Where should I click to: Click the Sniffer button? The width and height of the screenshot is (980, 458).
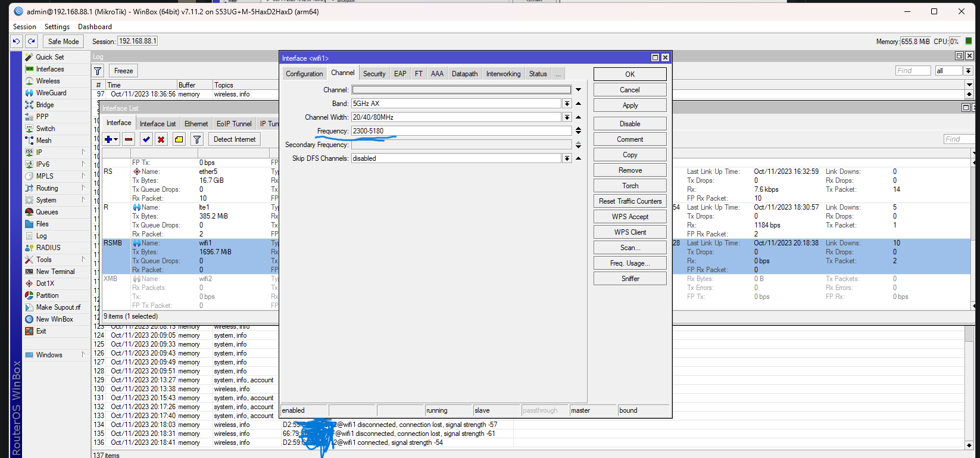click(x=630, y=279)
